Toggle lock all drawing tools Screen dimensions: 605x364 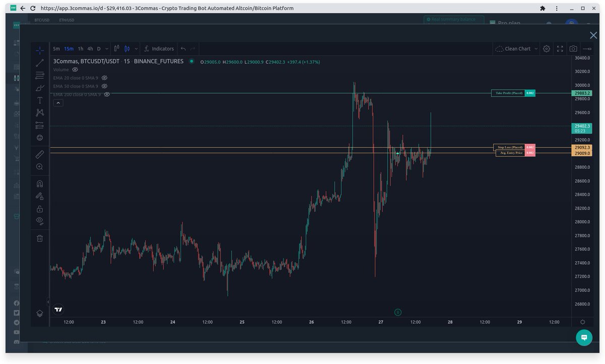point(40,209)
